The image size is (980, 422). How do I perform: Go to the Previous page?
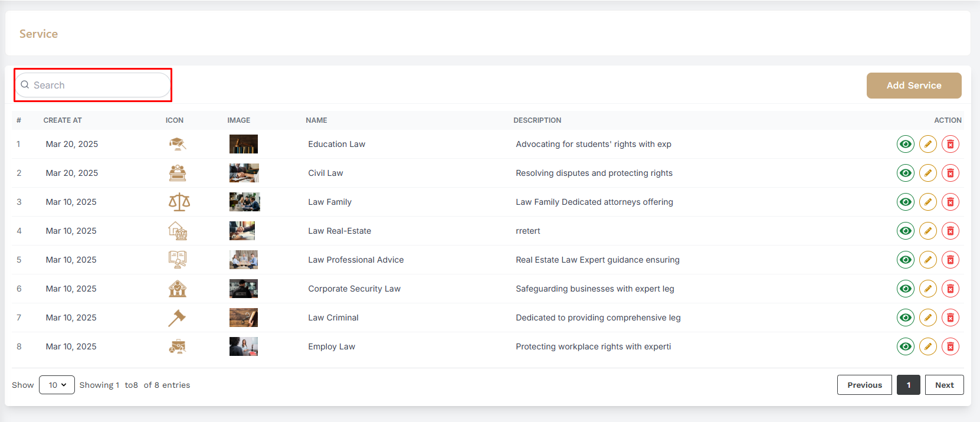[864, 385]
